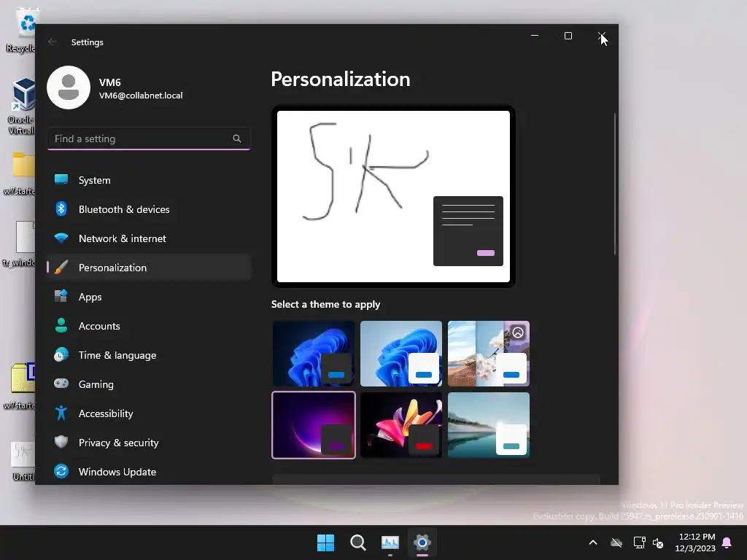Apply the lake sunrise theme
Image resolution: width=747 pixels, height=560 pixels.
click(x=489, y=425)
